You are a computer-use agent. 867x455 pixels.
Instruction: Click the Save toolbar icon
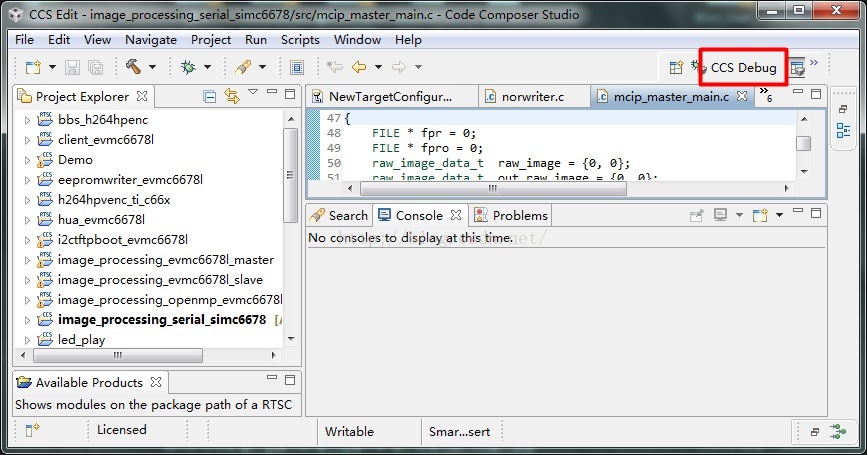coord(72,67)
